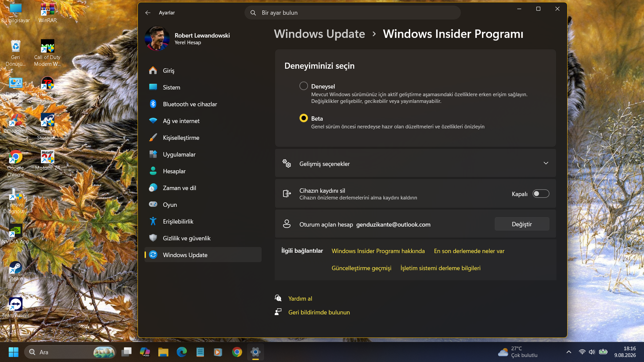Open Güncelleştirme geçmişi link
The image size is (644, 362).
click(361, 268)
